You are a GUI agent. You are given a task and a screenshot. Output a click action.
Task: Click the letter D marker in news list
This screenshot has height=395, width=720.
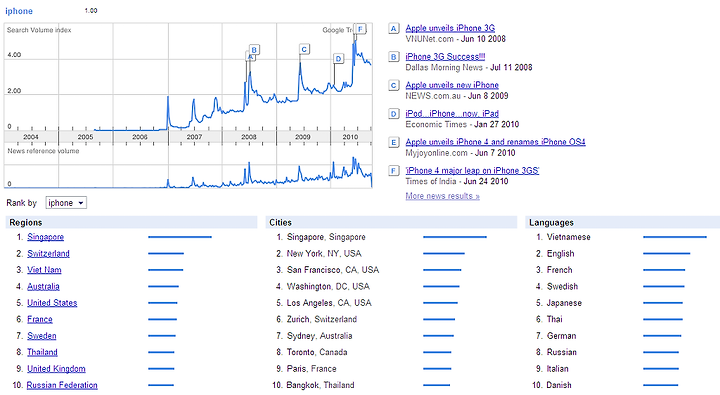(394, 114)
